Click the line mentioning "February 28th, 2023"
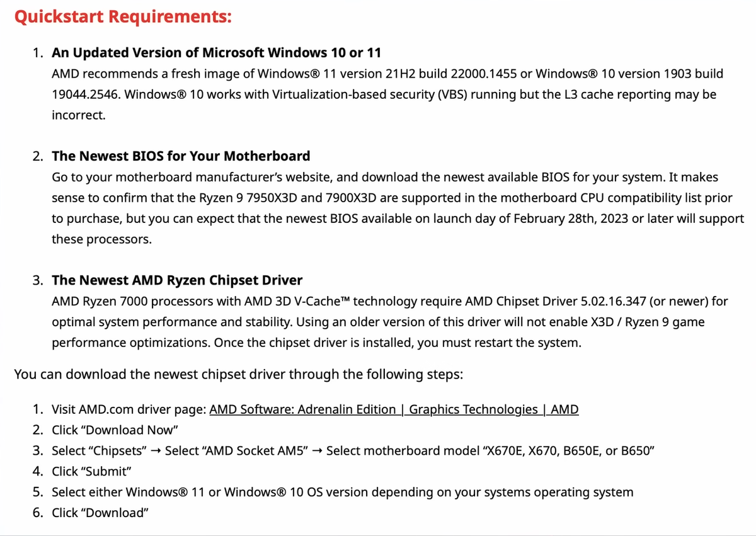Viewport: 756px width, 536px height. pyautogui.click(x=398, y=219)
